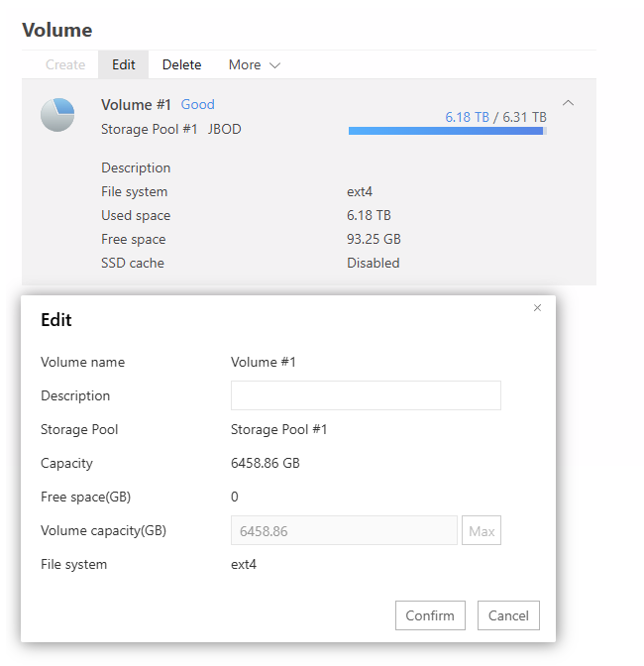The image size is (644, 666).
Task: Click the Good status label
Action: pos(197,104)
